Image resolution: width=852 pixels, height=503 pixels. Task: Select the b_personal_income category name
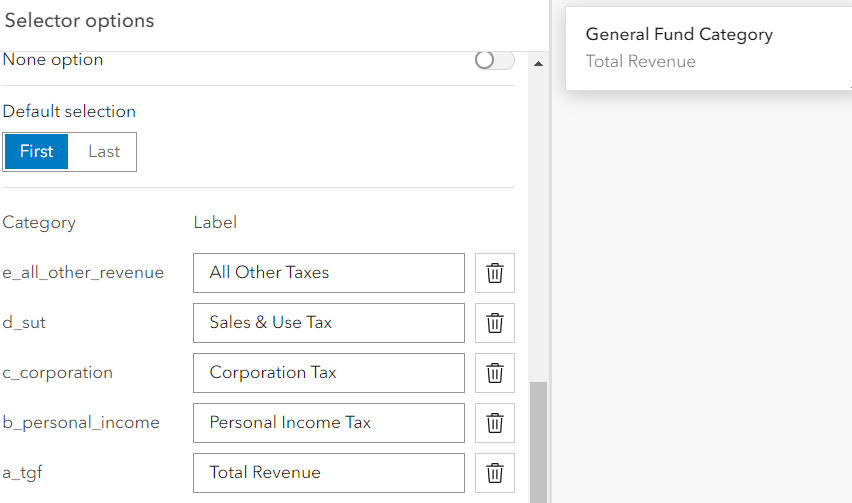coord(81,423)
